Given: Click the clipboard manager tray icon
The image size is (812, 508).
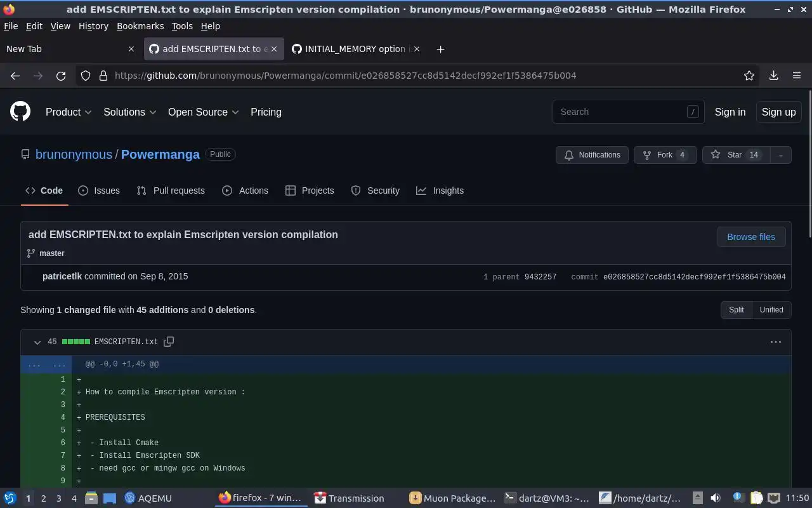Looking at the screenshot, I should tap(756, 498).
